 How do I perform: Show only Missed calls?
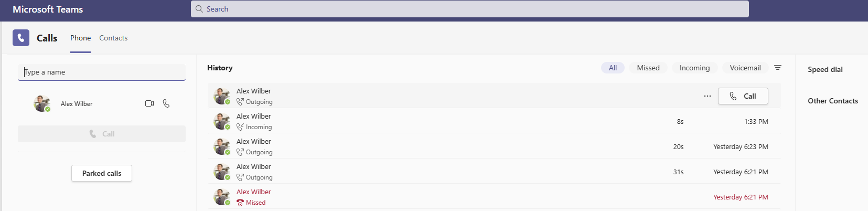(x=648, y=68)
